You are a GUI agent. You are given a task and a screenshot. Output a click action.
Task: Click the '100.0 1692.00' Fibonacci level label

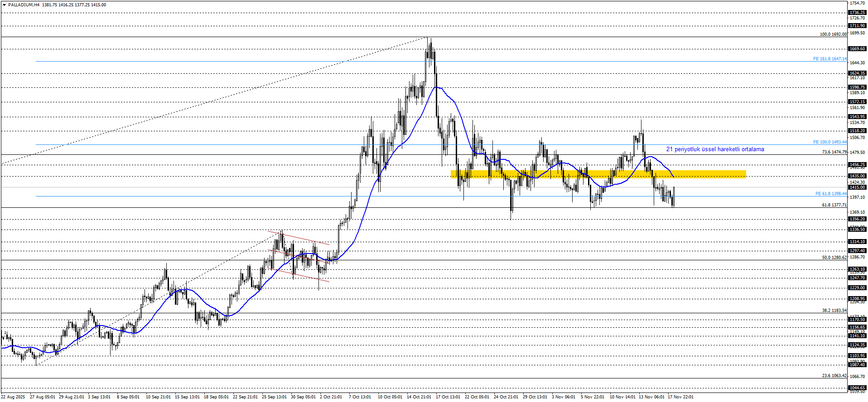(833, 34)
